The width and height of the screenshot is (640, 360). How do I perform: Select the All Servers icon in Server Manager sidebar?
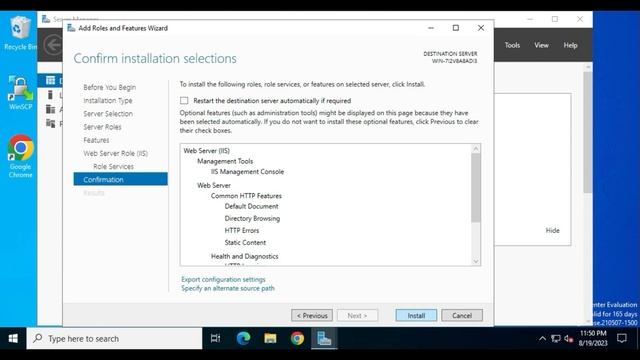coord(50,109)
